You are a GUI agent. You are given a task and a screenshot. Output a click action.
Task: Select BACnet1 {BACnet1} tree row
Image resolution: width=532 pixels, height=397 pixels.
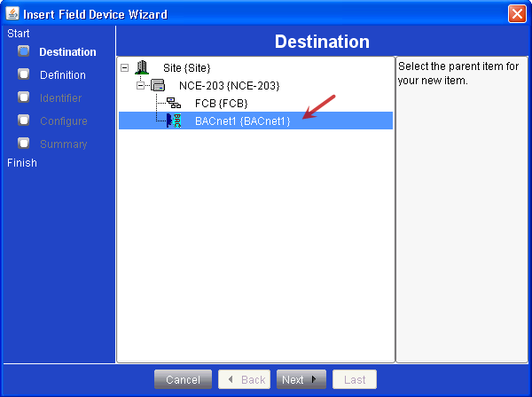point(255,121)
